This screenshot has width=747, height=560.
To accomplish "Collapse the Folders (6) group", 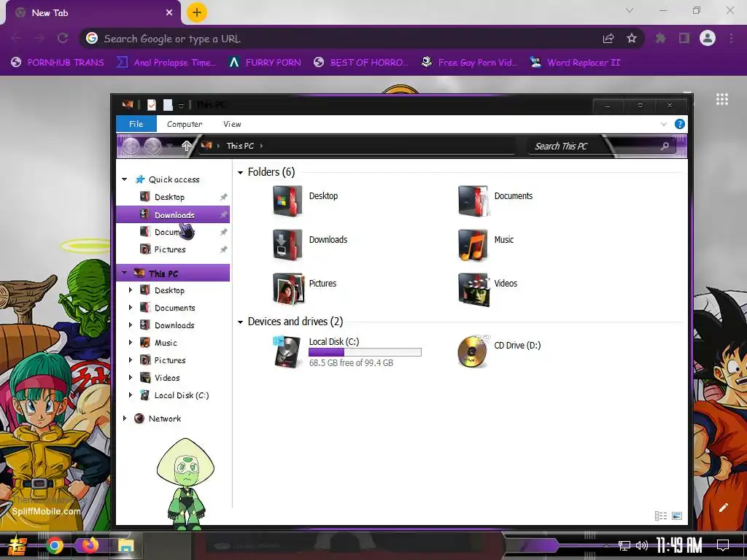I will (240, 172).
